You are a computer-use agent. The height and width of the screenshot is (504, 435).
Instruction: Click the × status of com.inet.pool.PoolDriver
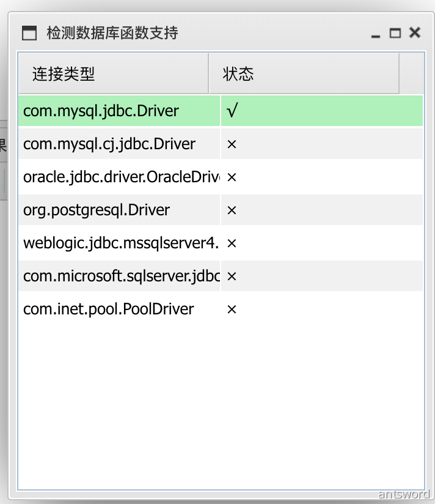click(x=232, y=309)
